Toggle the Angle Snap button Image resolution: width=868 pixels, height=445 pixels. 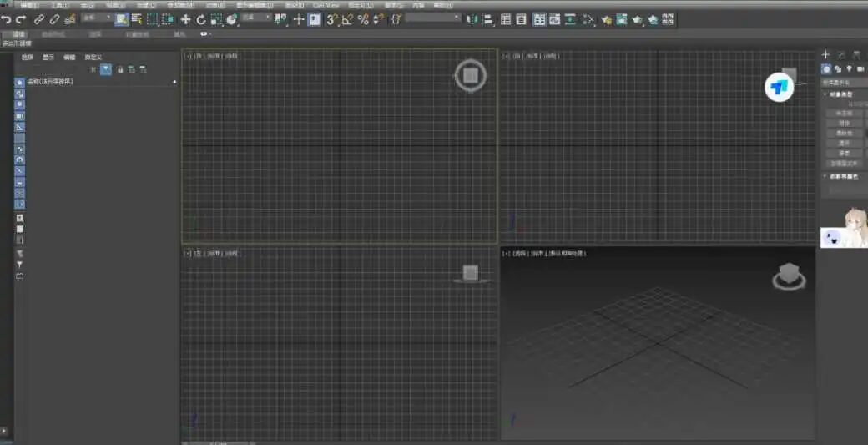[x=347, y=20]
